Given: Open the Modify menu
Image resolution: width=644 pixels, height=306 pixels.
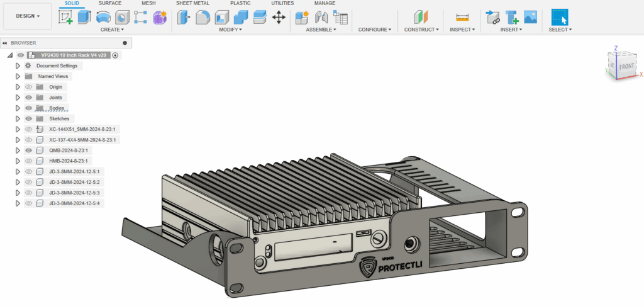Looking at the screenshot, I should coord(230,30).
